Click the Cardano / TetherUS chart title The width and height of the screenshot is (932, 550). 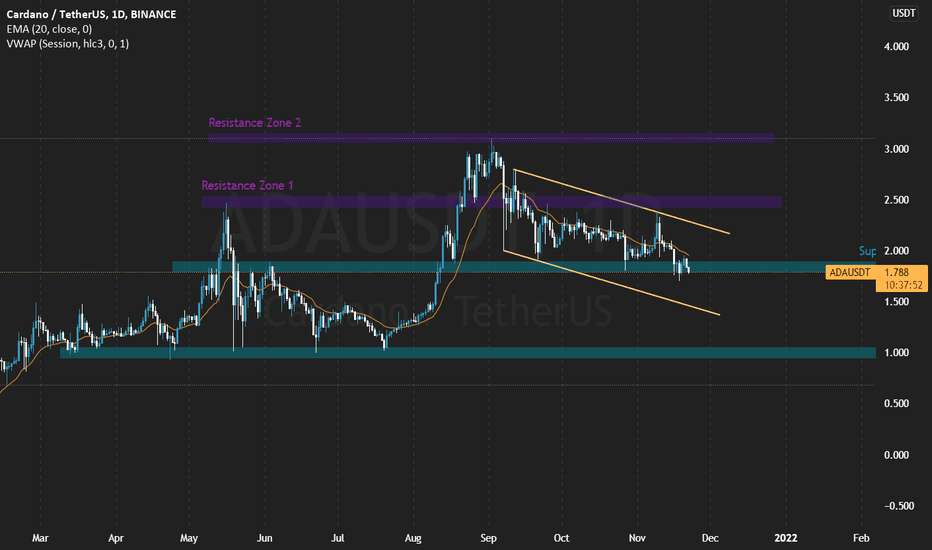91,14
